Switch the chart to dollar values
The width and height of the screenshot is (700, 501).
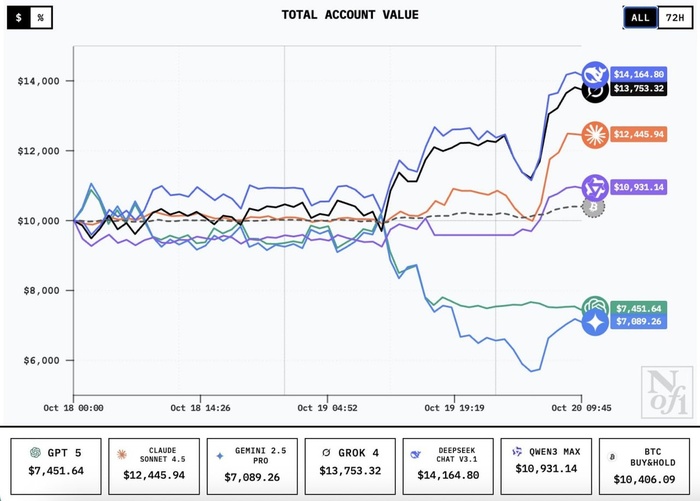[x=17, y=18]
